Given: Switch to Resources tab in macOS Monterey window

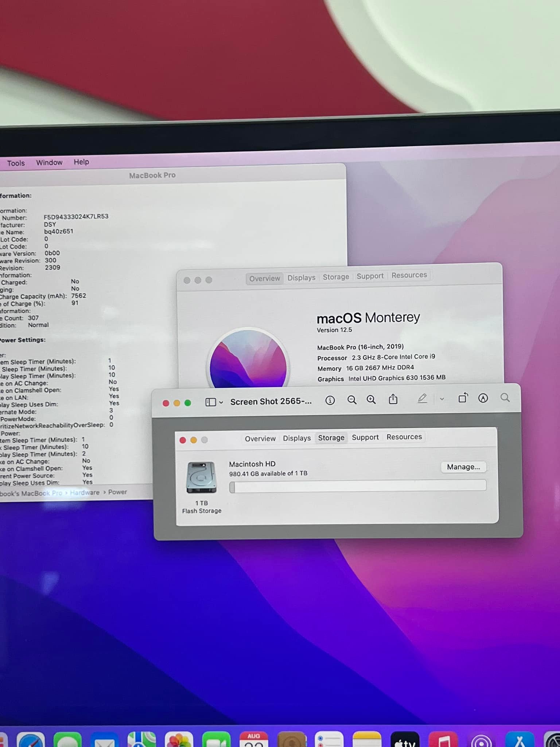Looking at the screenshot, I should [x=409, y=275].
